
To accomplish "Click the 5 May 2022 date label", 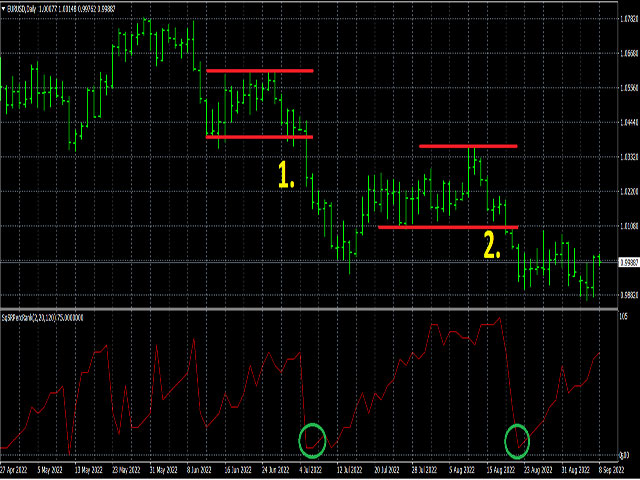I will [x=50, y=470].
